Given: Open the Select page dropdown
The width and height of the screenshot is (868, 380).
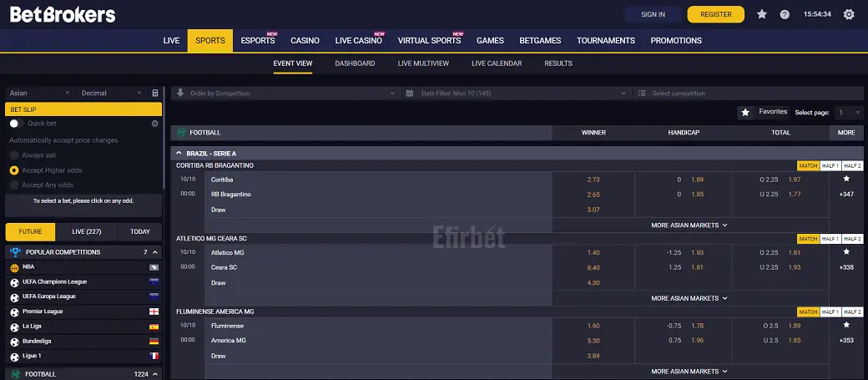Looking at the screenshot, I should click(x=849, y=113).
